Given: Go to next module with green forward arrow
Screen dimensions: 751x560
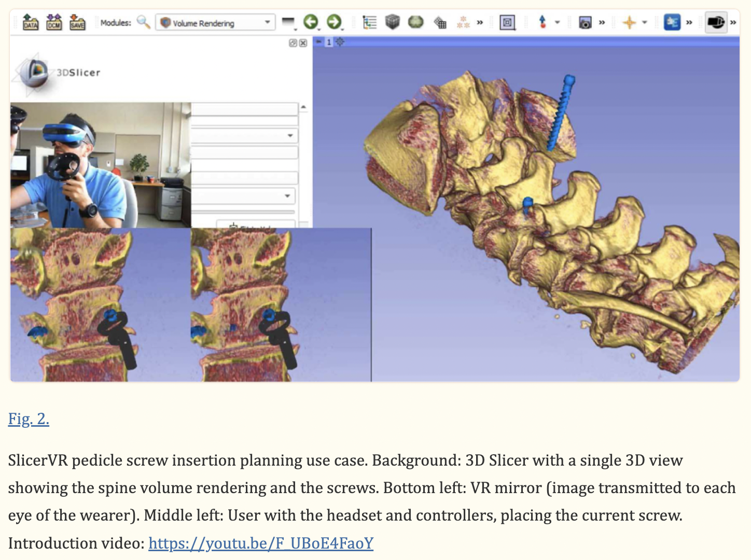Looking at the screenshot, I should pyautogui.click(x=335, y=22).
